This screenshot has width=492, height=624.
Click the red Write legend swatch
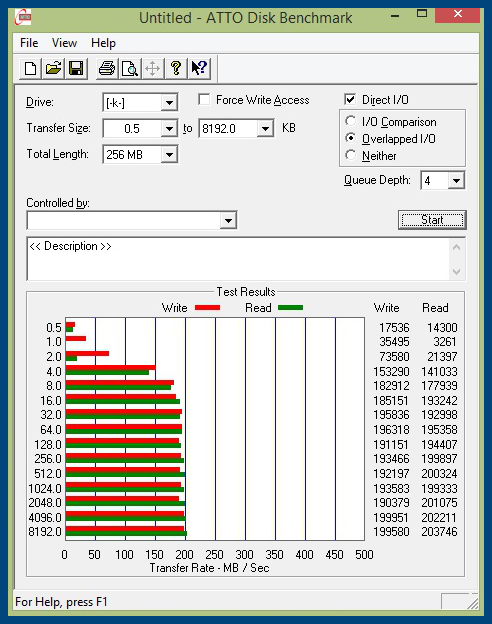pos(207,308)
